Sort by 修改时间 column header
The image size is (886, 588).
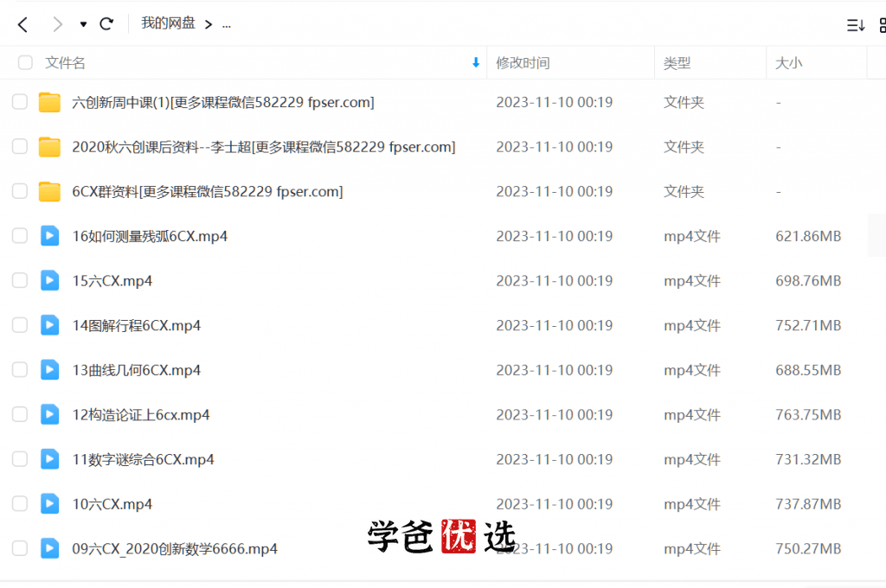[x=523, y=63]
